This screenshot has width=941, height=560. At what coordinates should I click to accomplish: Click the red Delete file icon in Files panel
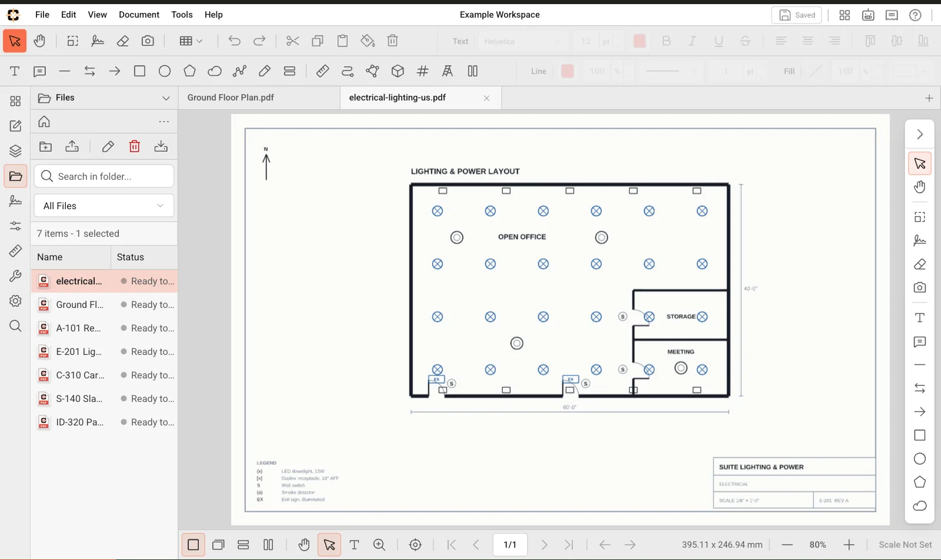coord(135,146)
